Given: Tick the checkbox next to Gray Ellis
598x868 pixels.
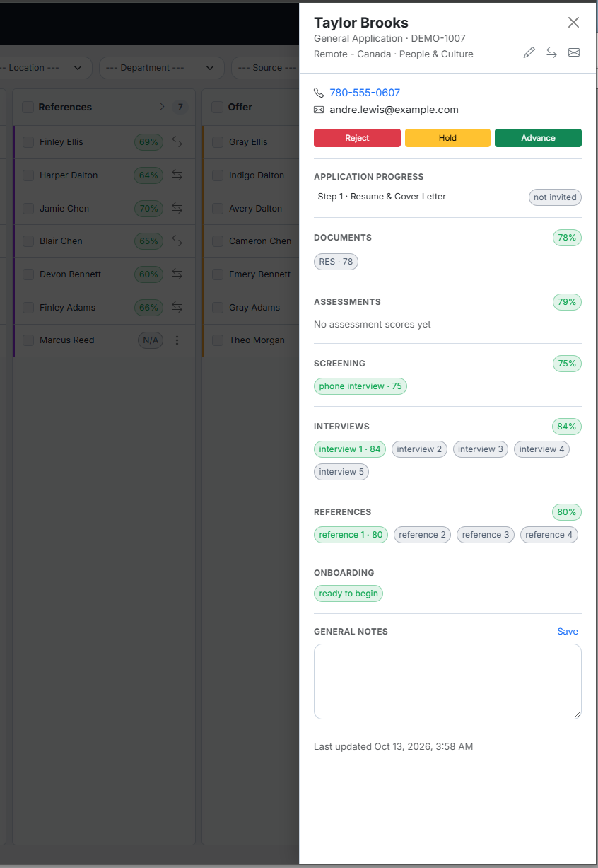Looking at the screenshot, I should 218,142.
